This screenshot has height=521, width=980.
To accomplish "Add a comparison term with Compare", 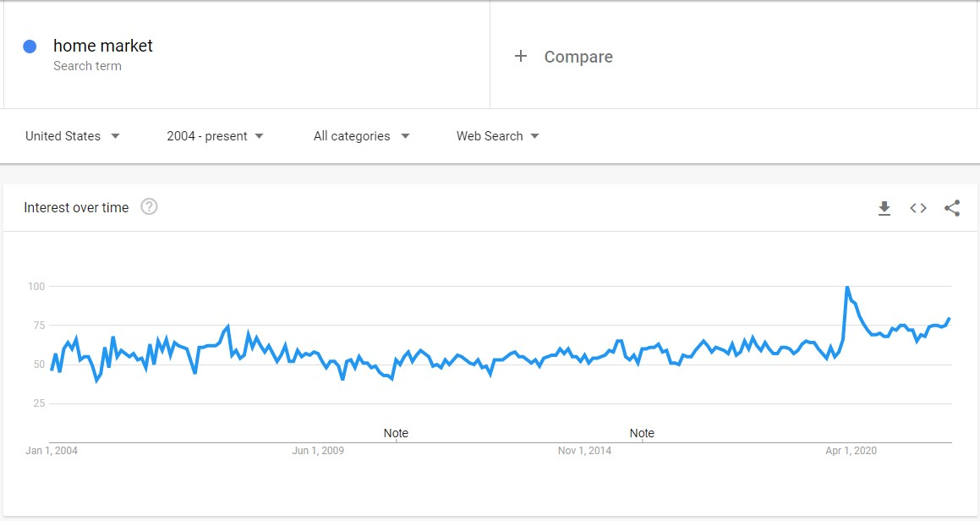I will [x=578, y=57].
